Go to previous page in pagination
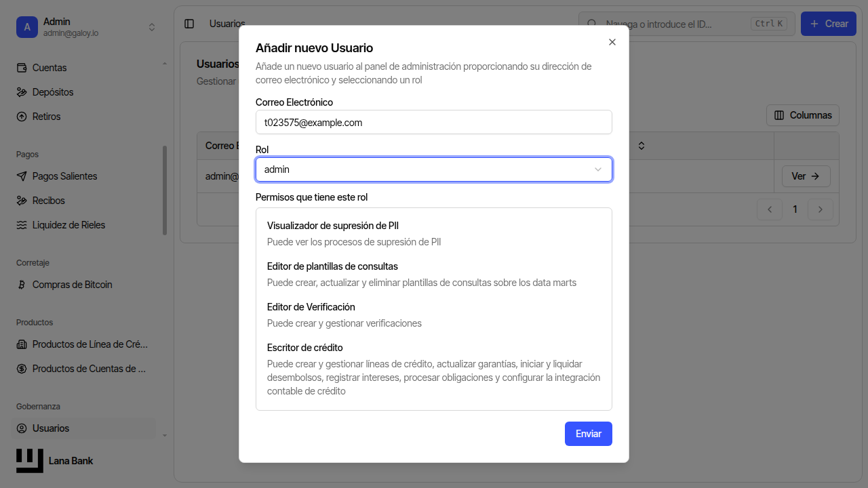Viewport: 868px width, 488px height. point(770,209)
